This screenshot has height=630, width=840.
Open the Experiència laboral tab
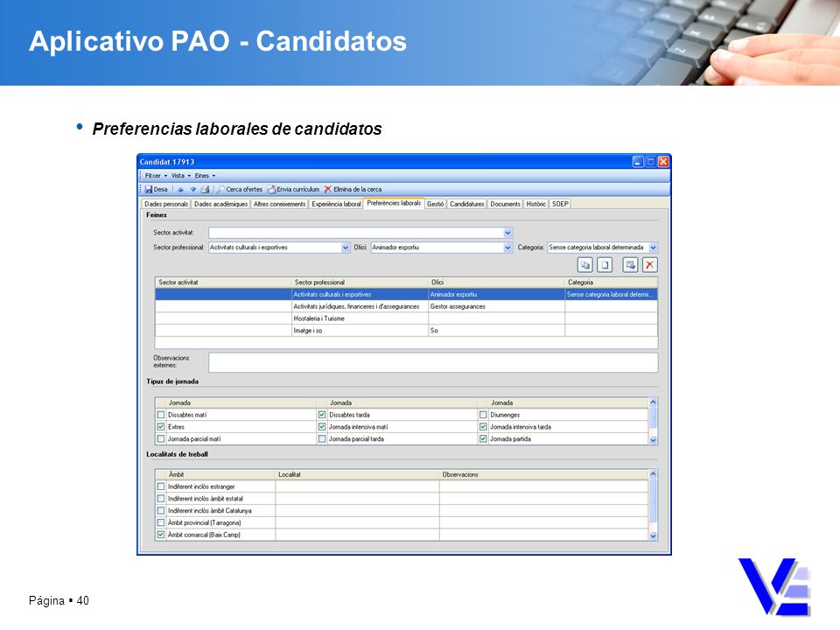coord(336,204)
